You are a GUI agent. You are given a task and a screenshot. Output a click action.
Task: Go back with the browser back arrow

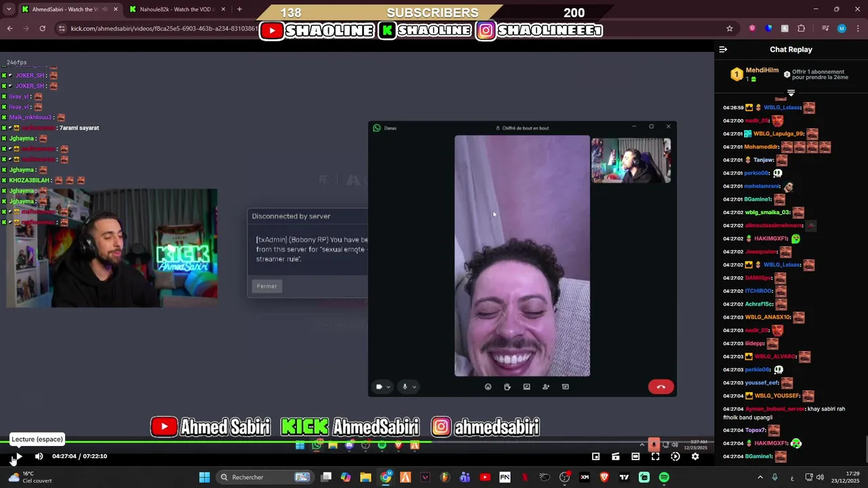[9, 28]
